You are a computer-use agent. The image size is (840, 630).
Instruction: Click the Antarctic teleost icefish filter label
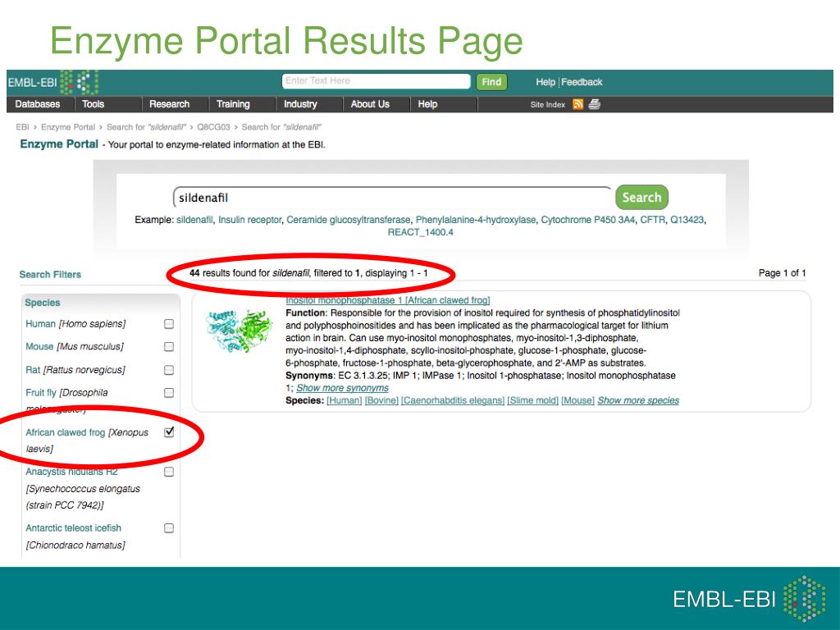click(x=75, y=536)
